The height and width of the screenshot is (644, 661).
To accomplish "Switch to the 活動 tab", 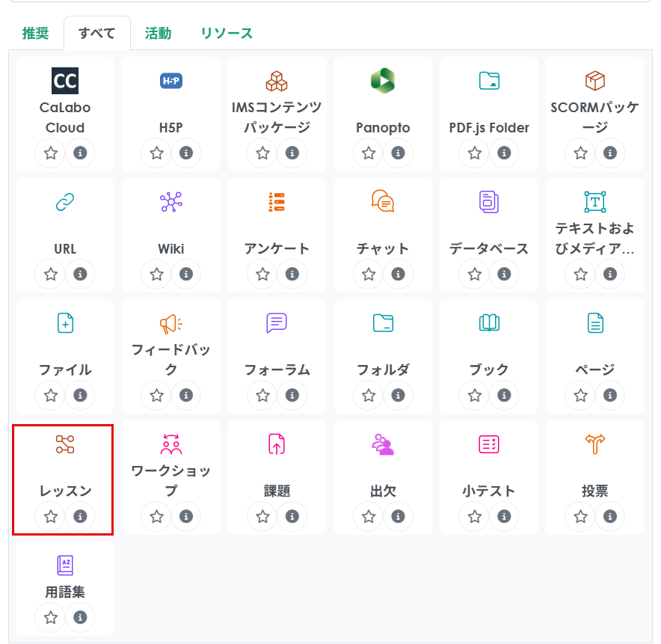I will pos(158,34).
